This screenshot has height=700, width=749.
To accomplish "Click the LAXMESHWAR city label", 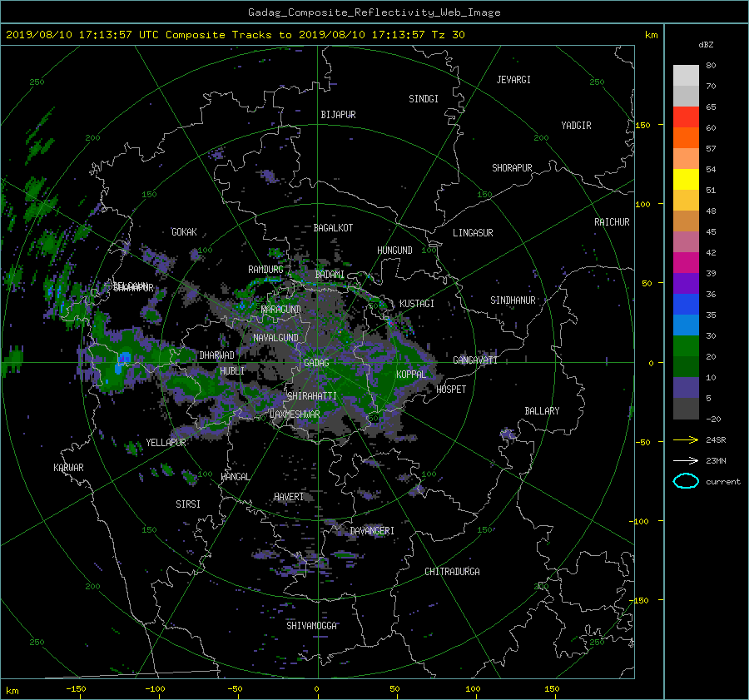I will pyautogui.click(x=295, y=415).
